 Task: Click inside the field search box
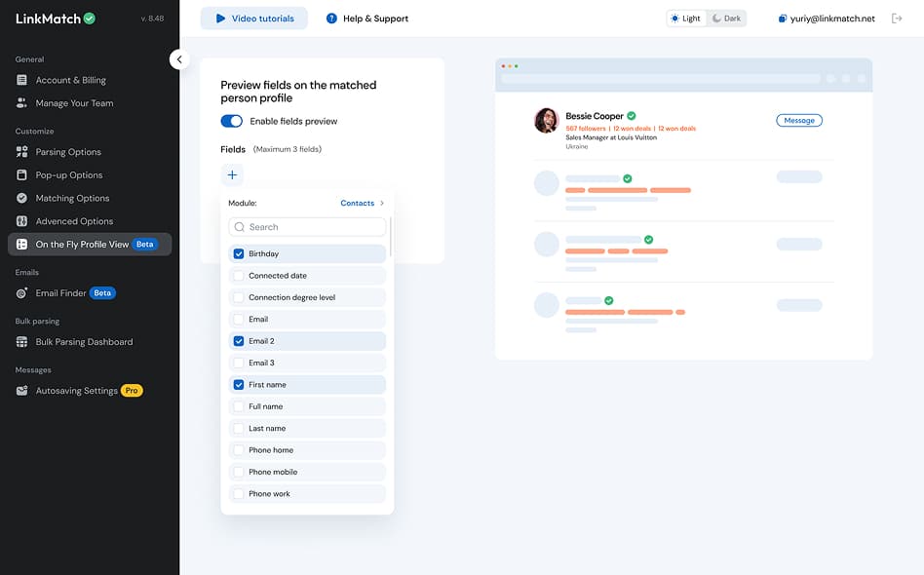click(x=306, y=226)
